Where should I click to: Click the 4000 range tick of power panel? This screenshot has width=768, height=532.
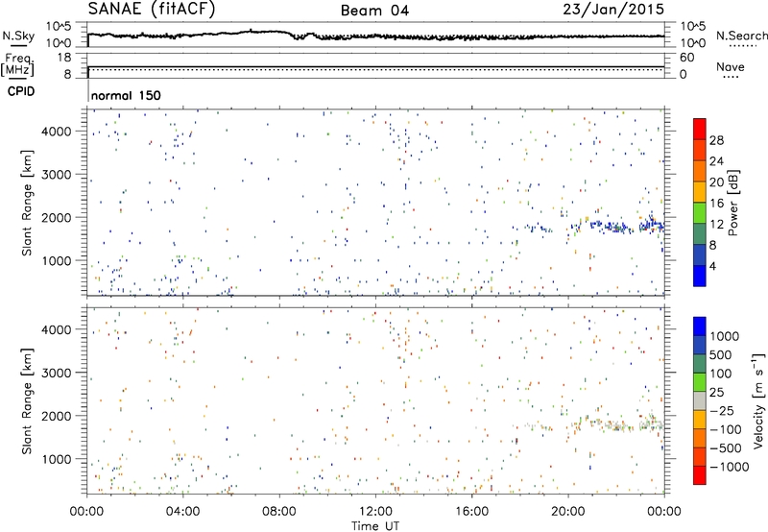click(56, 132)
